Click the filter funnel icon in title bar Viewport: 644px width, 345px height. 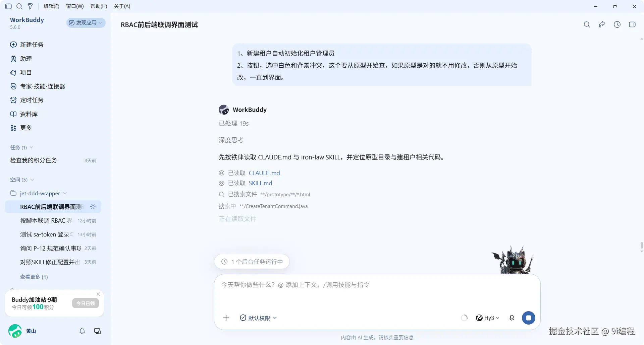pyautogui.click(x=30, y=6)
